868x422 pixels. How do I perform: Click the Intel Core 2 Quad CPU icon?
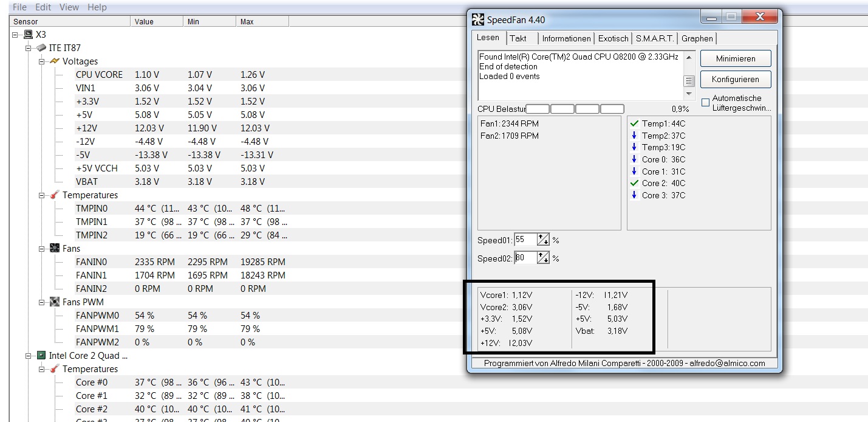pos(41,356)
